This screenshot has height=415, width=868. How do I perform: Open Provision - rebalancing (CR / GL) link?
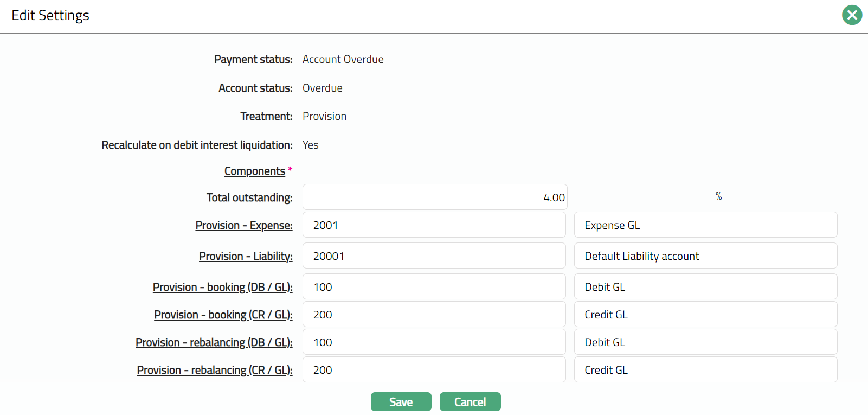coord(215,370)
